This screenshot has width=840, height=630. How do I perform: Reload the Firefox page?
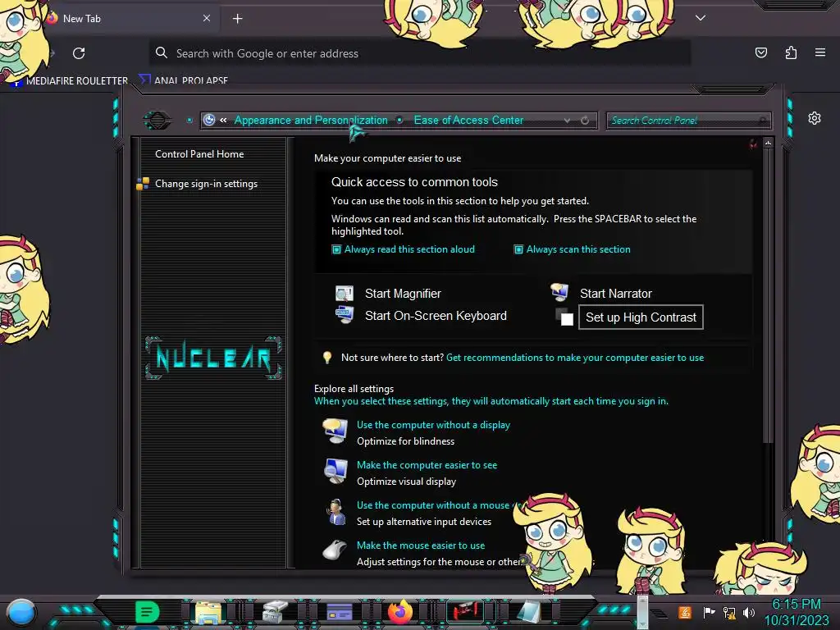(x=79, y=53)
